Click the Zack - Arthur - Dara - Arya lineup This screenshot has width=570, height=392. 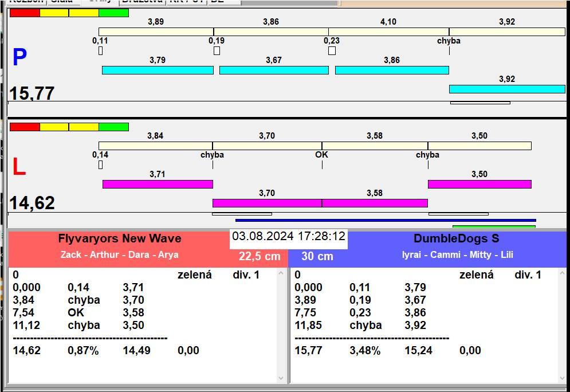tap(120, 254)
